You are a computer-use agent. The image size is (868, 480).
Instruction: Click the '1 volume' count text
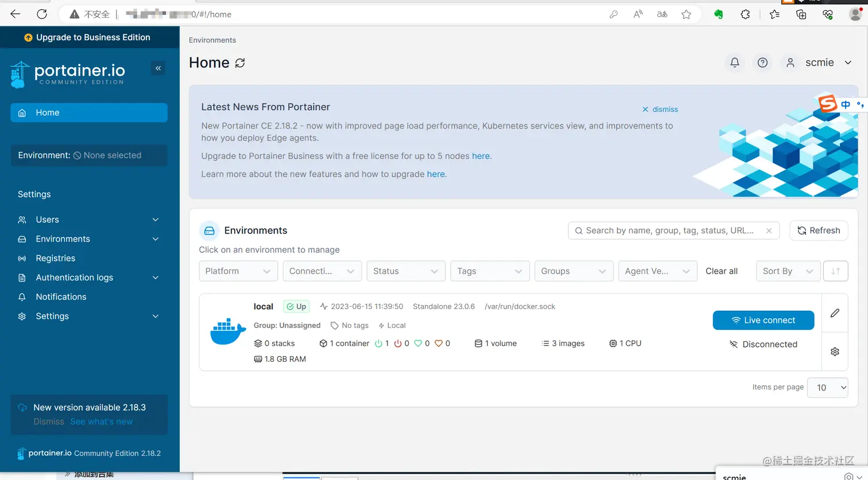(x=501, y=344)
